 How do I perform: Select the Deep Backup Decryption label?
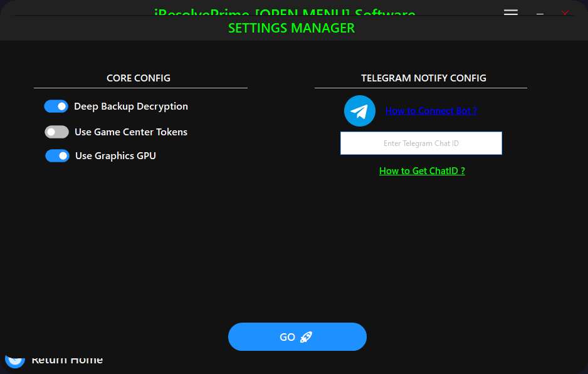point(131,106)
